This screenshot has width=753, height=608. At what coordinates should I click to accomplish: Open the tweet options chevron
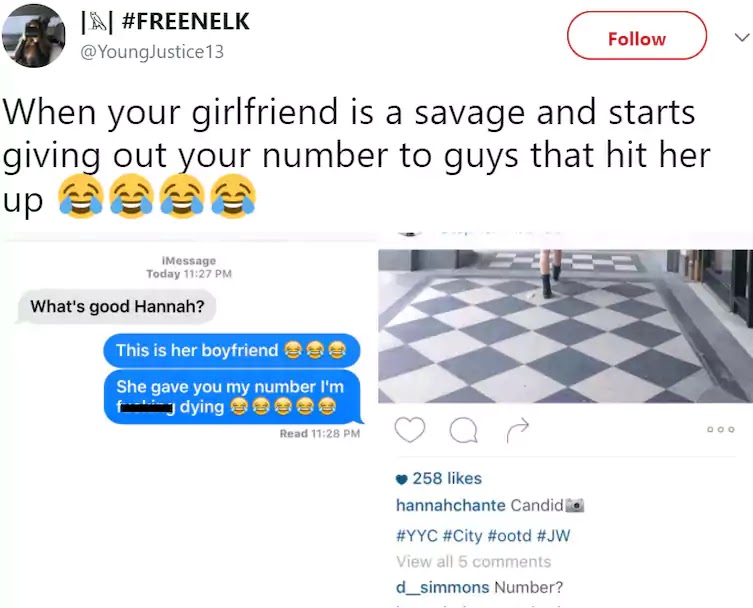(742, 37)
